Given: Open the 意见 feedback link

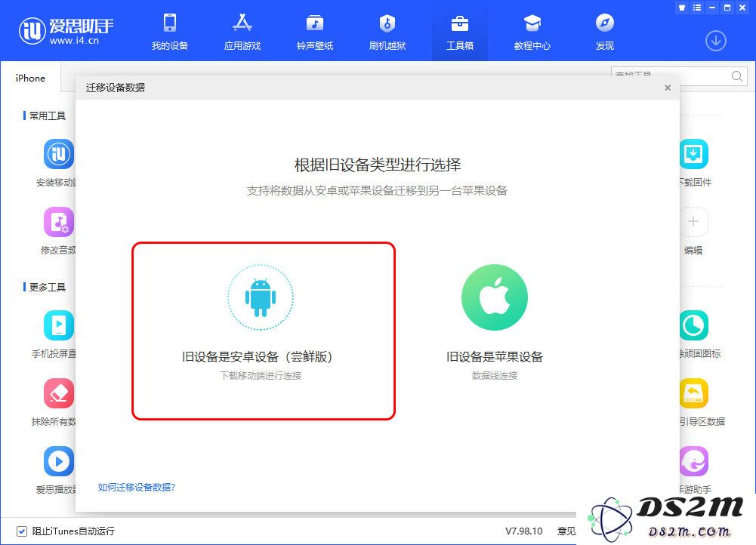Looking at the screenshot, I should pos(566,531).
